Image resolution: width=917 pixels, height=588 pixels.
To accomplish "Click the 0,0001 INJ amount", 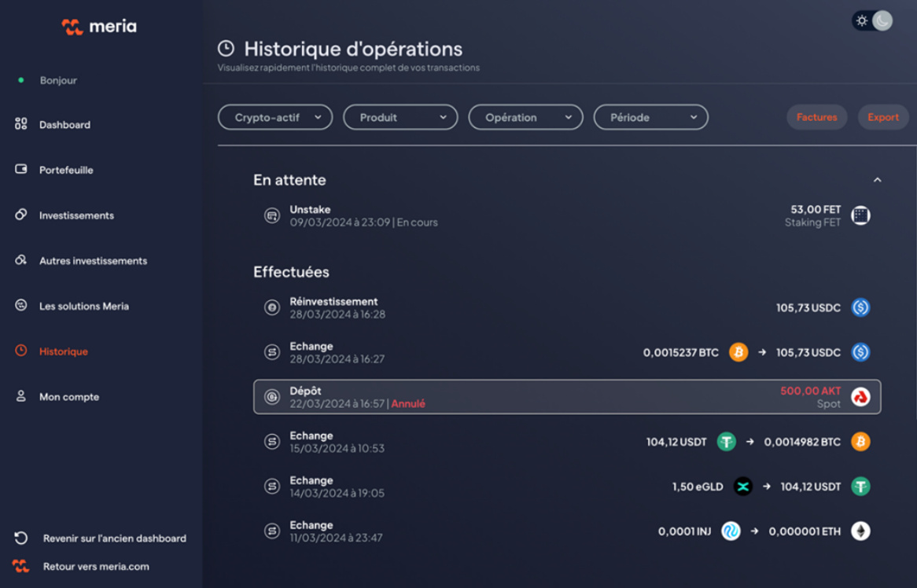I will point(685,531).
